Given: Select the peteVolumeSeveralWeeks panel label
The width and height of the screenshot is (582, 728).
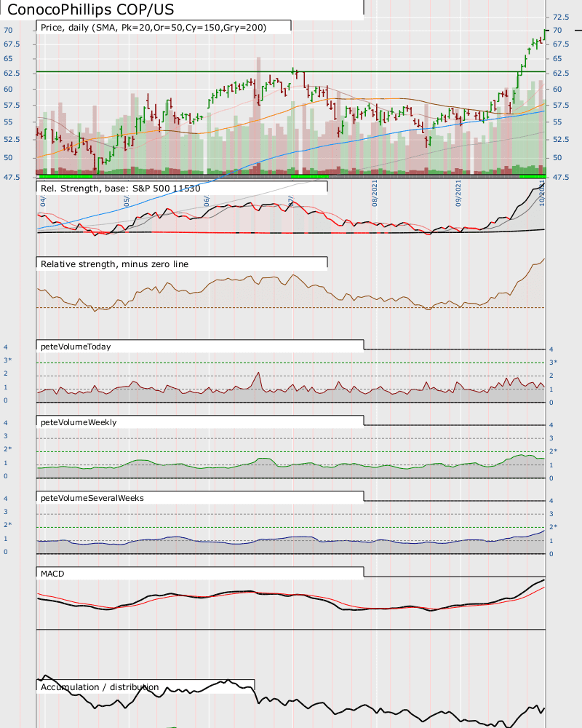Looking at the screenshot, I should 92,498.
